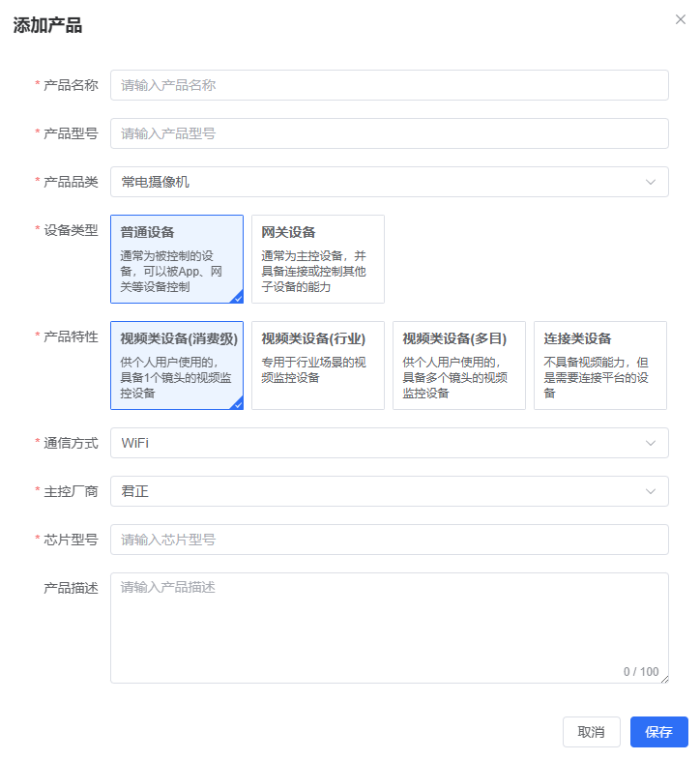
Task: Open the 产品品类 dropdown showing 常电摄像机
Action: click(x=390, y=182)
